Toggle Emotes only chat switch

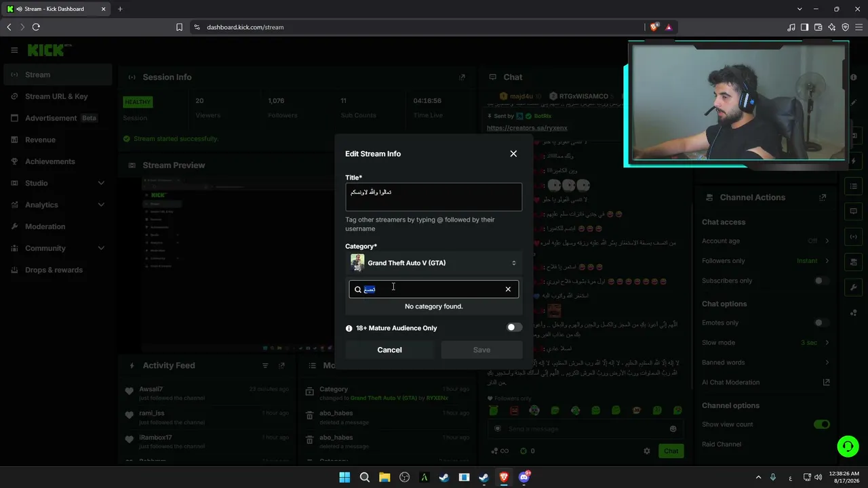coord(822,323)
